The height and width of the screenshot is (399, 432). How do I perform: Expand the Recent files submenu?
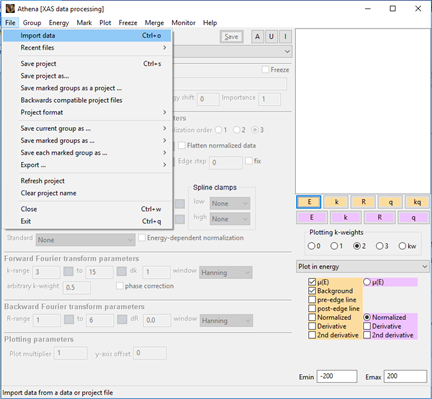click(x=87, y=48)
